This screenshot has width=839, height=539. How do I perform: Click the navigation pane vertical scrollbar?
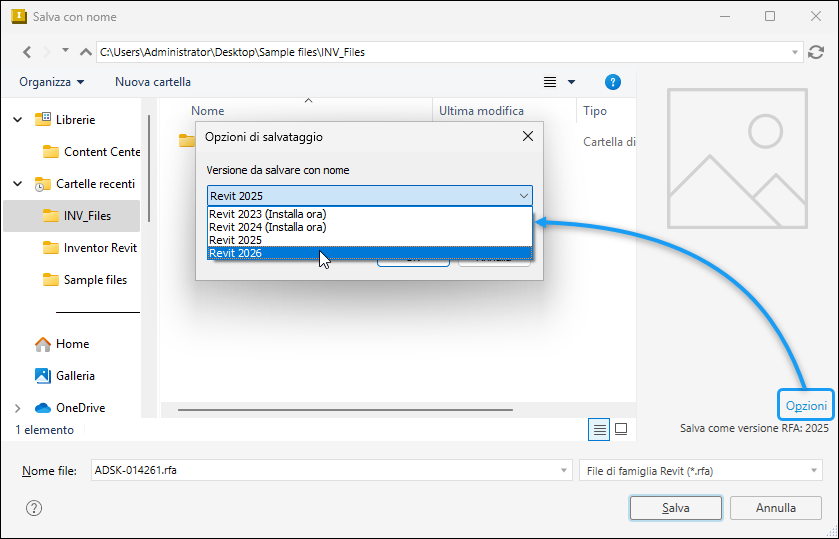pos(149,169)
